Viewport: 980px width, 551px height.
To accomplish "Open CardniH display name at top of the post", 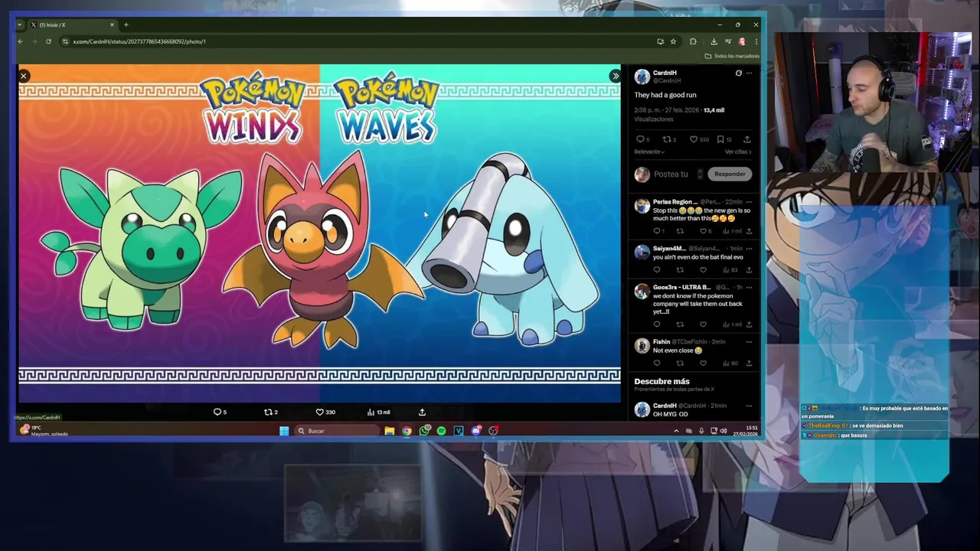I will [x=665, y=73].
